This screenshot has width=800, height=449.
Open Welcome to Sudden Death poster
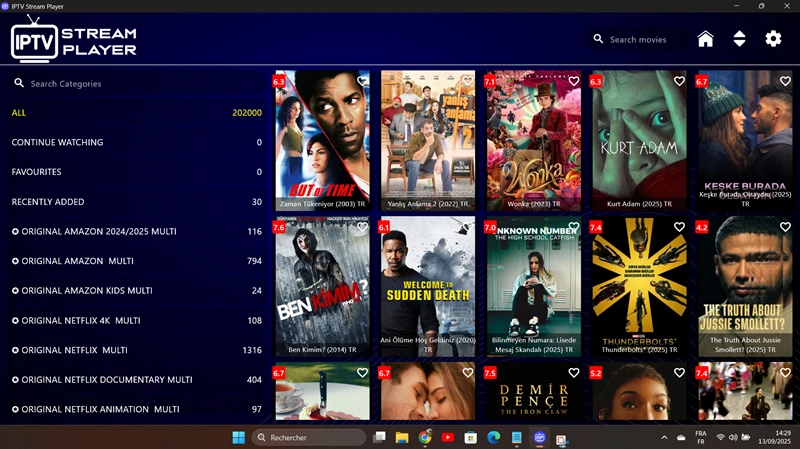428,286
